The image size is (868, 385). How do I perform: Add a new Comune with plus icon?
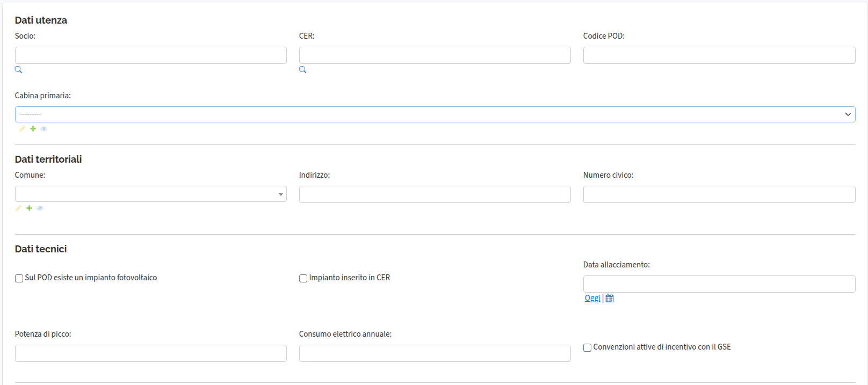(29, 208)
